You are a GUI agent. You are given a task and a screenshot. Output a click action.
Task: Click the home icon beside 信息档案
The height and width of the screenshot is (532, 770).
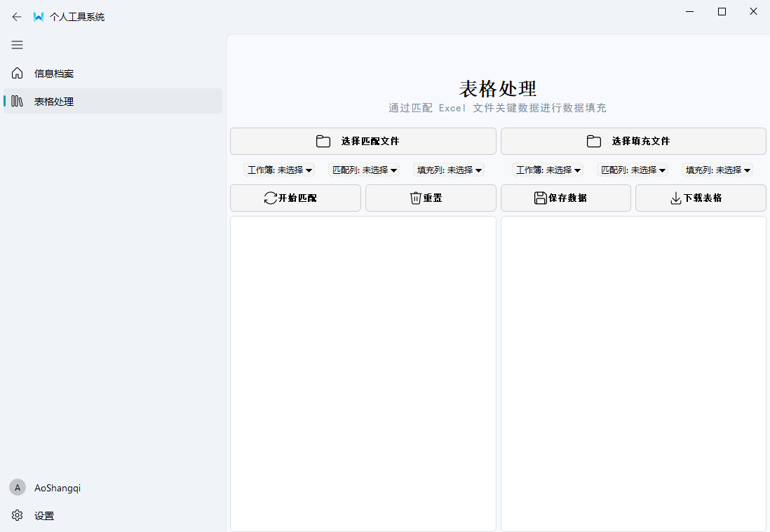point(16,73)
